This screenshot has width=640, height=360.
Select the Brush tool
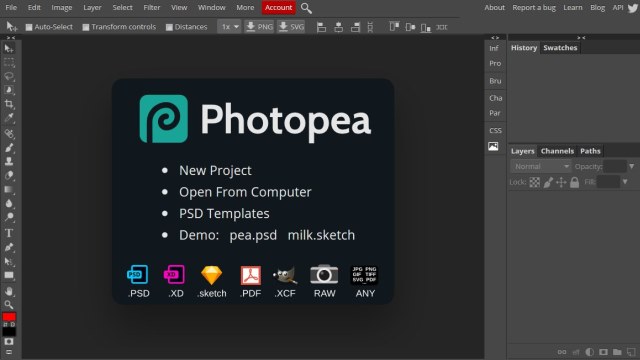click(x=9, y=147)
